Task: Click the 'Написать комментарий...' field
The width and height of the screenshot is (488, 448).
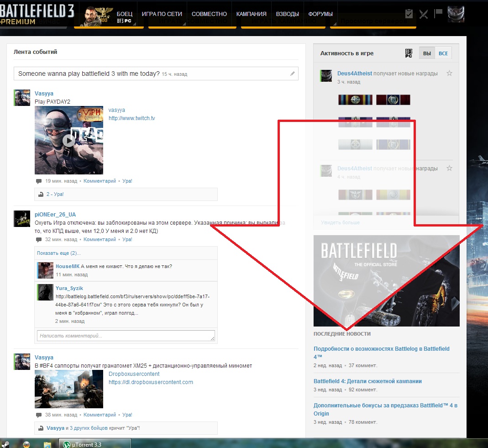Action: point(126,336)
